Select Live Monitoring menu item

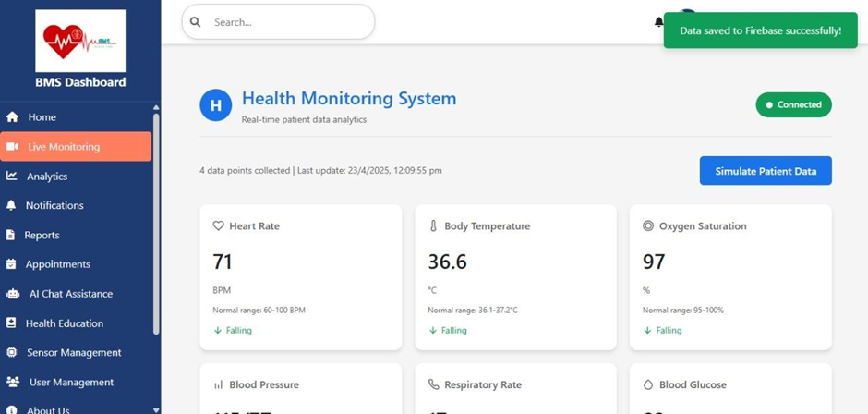pyautogui.click(x=76, y=147)
